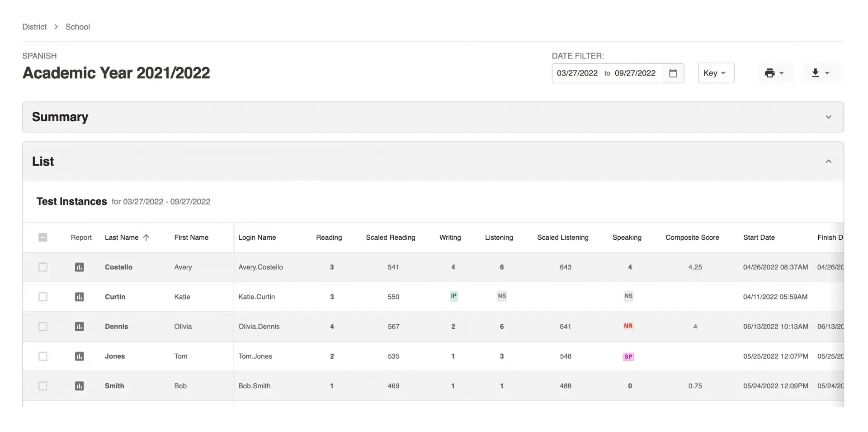
Task: Select the last name Jones
Action: coord(115,356)
